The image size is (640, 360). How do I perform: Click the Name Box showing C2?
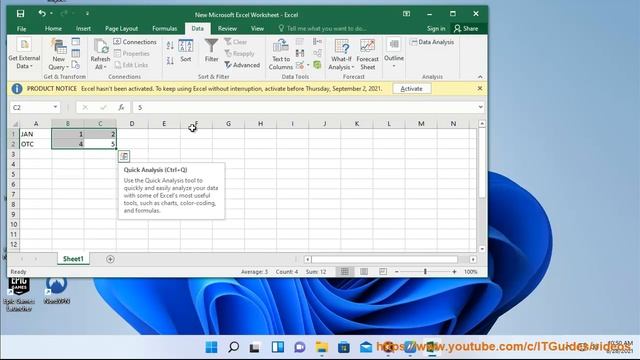click(x=31, y=107)
